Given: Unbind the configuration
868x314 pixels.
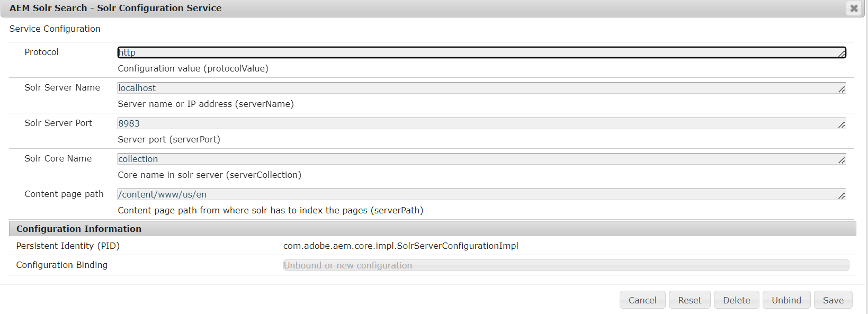Looking at the screenshot, I should click(x=786, y=300).
